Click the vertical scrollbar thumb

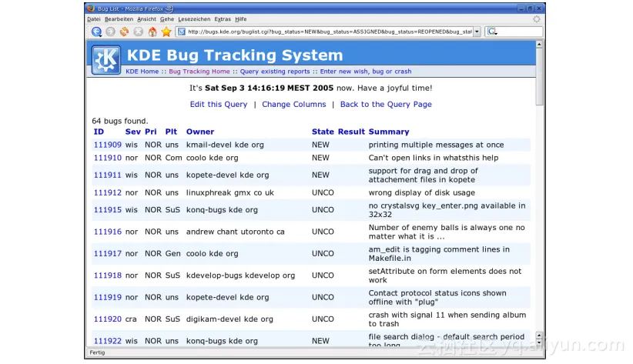pos(539,77)
